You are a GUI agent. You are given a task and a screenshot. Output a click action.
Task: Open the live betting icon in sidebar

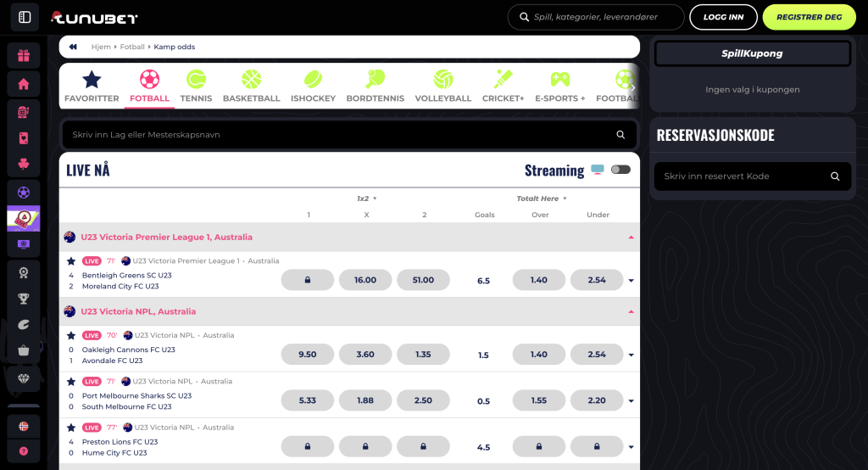pos(23,218)
